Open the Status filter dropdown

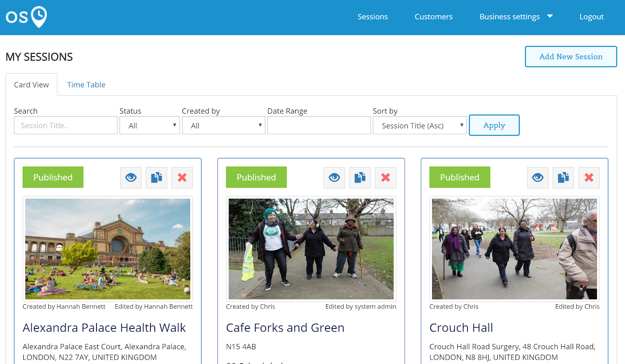point(150,125)
